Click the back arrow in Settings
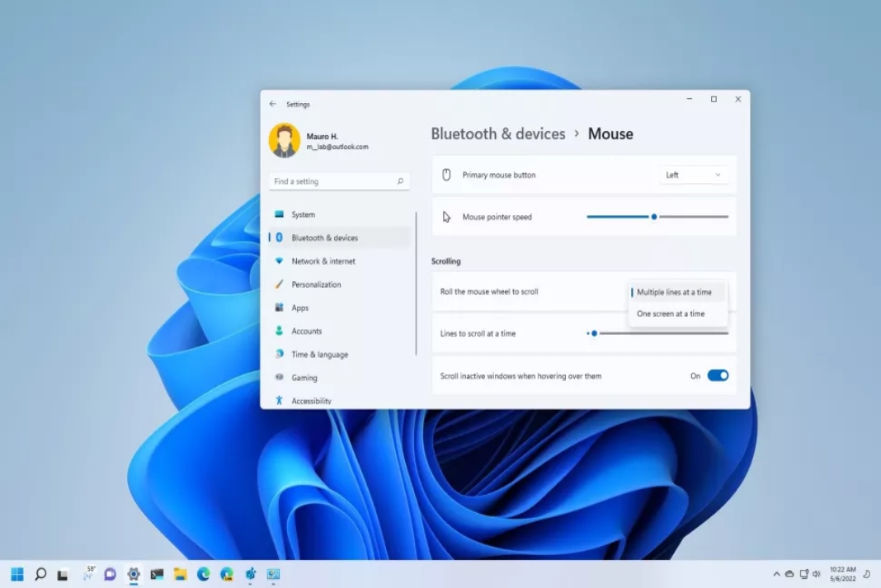The height and width of the screenshot is (588, 881). [272, 104]
